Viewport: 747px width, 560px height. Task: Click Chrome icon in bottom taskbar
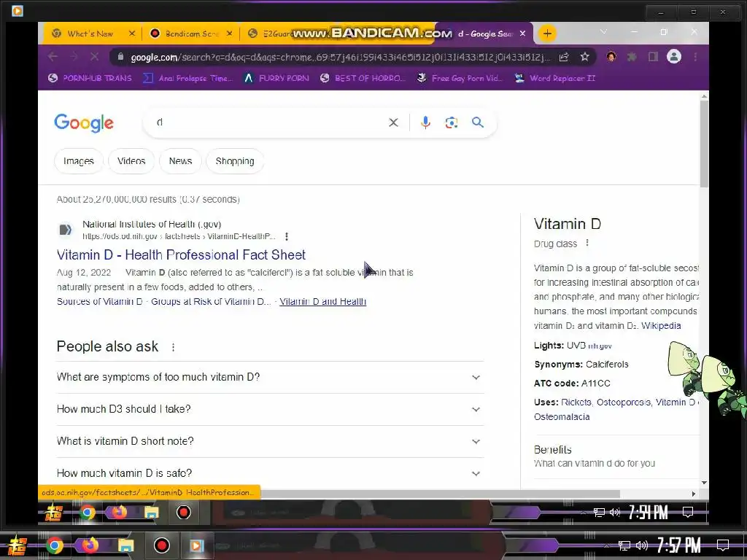pyautogui.click(x=54, y=545)
